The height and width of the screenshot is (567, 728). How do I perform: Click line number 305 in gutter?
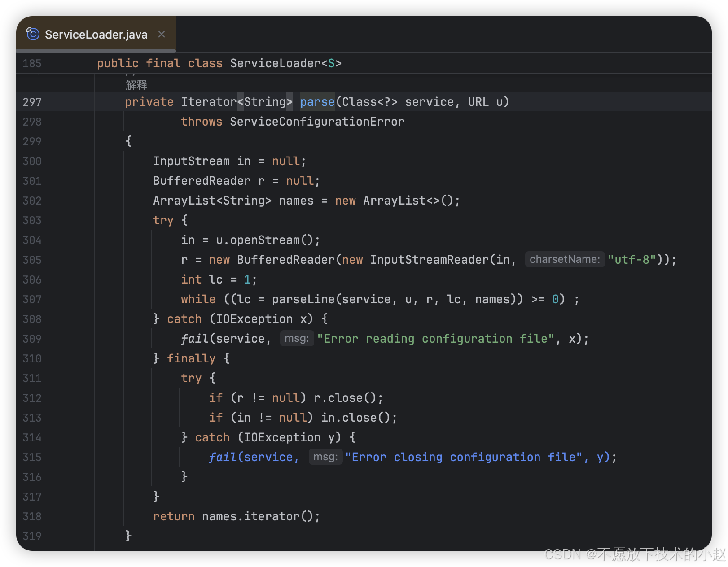(x=32, y=260)
